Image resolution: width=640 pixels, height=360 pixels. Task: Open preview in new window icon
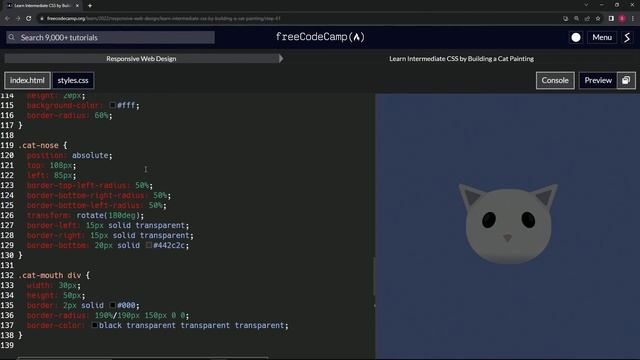(626, 80)
